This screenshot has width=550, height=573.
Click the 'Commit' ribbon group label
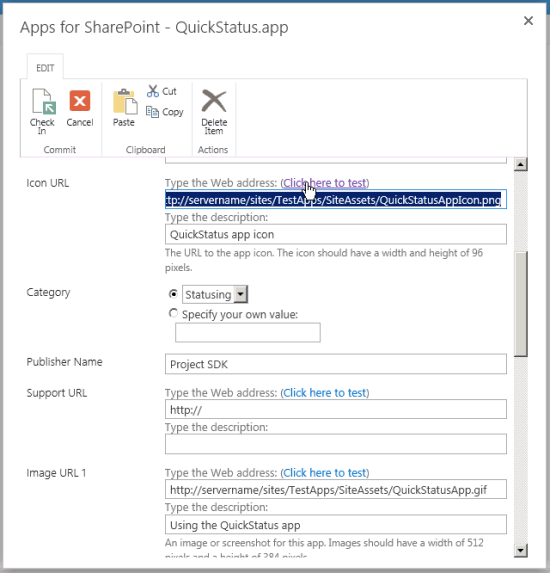(x=60, y=150)
